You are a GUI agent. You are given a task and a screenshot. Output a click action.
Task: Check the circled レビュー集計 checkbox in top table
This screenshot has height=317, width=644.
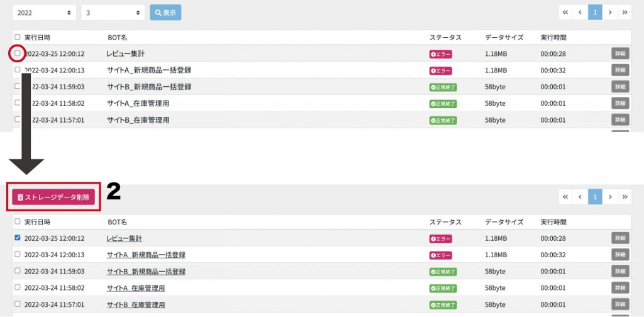(x=17, y=53)
